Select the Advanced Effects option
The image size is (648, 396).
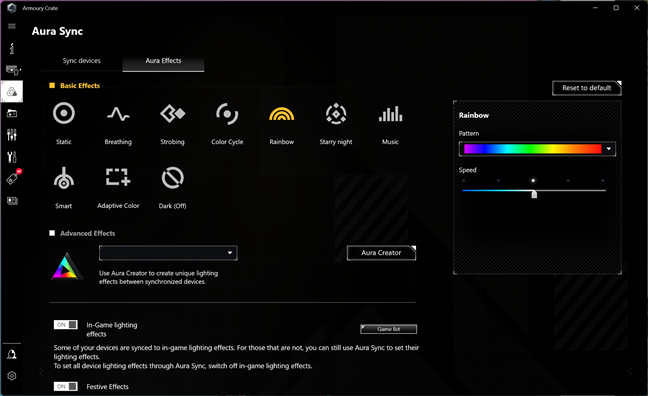pos(52,233)
